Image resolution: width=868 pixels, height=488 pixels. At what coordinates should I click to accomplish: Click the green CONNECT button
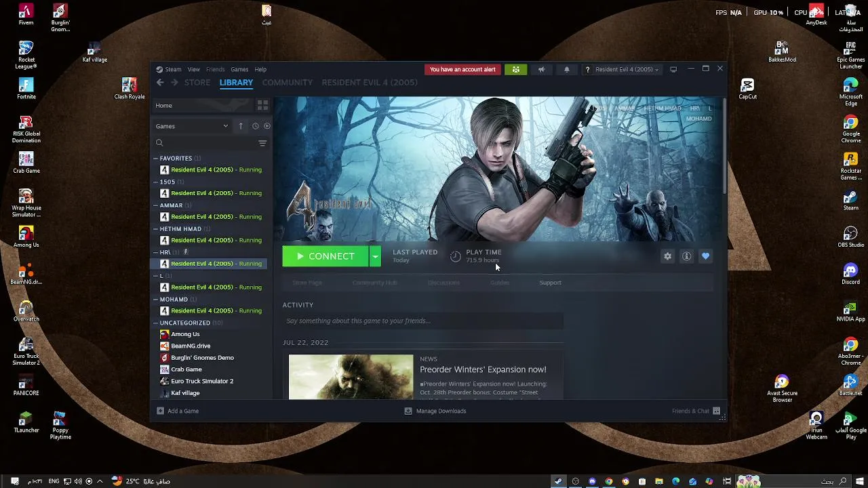pos(325,256)
